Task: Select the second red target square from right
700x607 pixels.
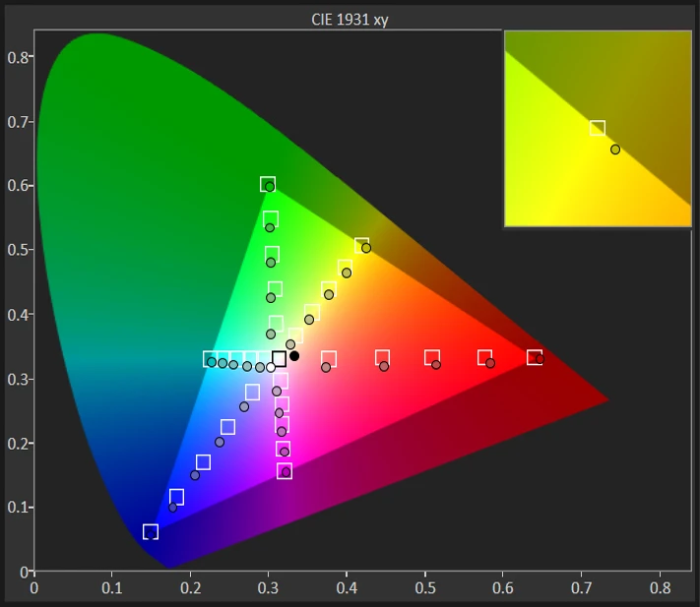Action: coord(484,357)
